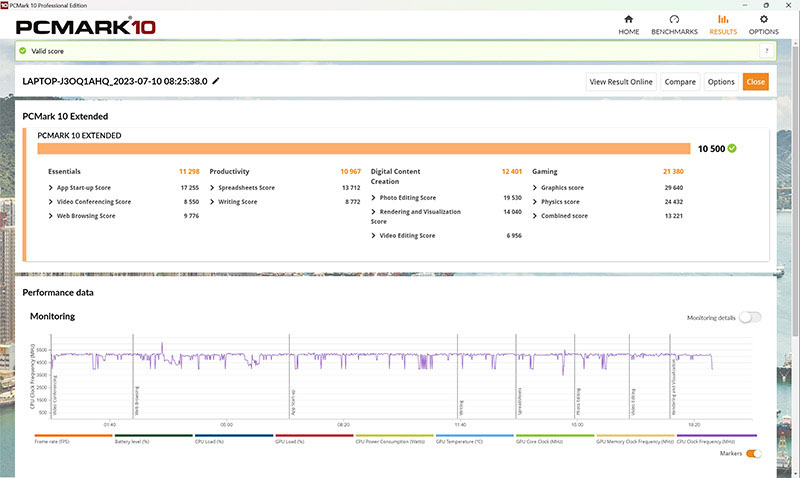Click the Compare button

pos(680,82)
